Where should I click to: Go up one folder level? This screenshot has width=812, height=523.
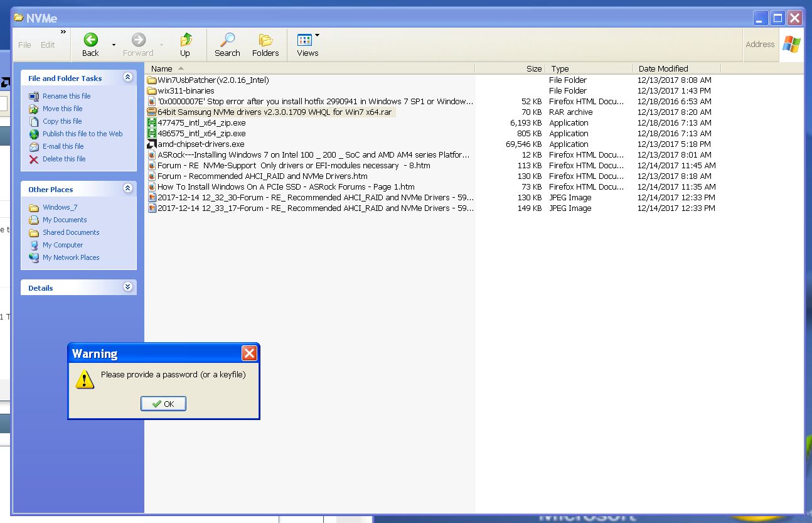coord(185,45)
